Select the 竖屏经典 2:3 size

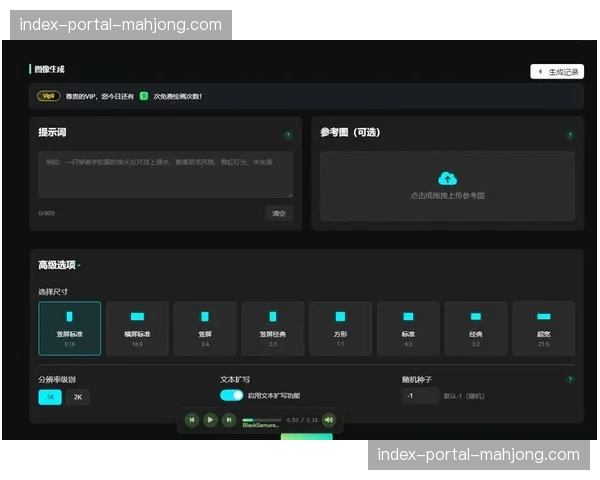[273, 328]
